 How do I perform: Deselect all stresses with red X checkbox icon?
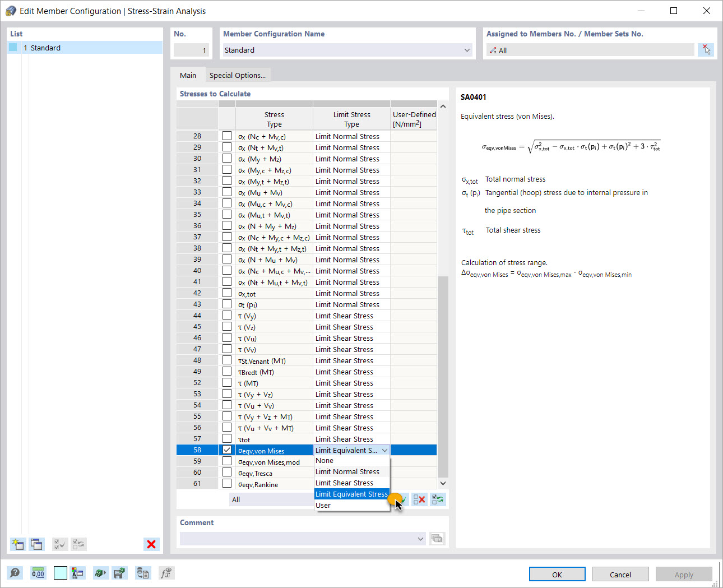[x=419, y=499]
